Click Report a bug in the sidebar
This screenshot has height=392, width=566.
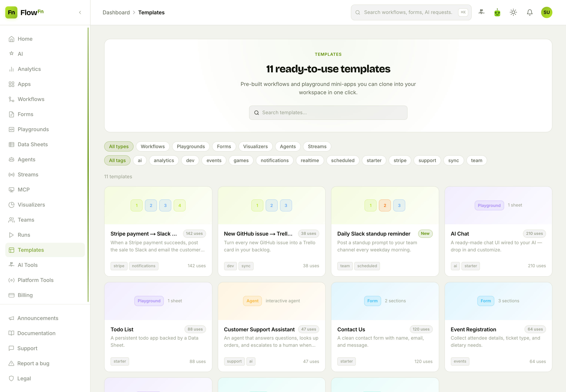[45, 364]
